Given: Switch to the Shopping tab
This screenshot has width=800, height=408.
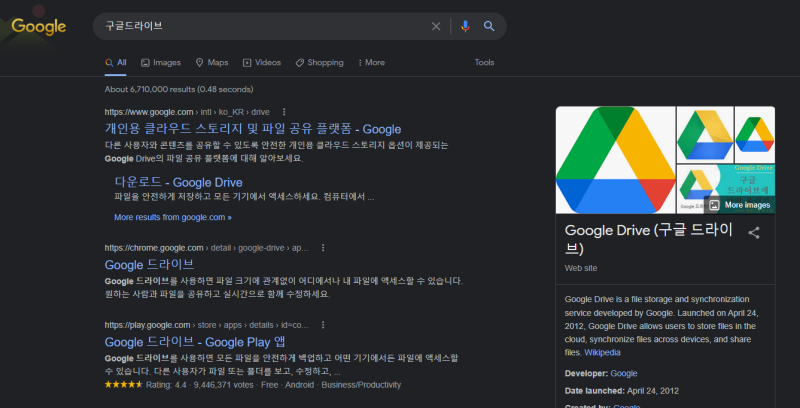Looking at the screenshot, I should pyautogui.click(x=319, y=63).
